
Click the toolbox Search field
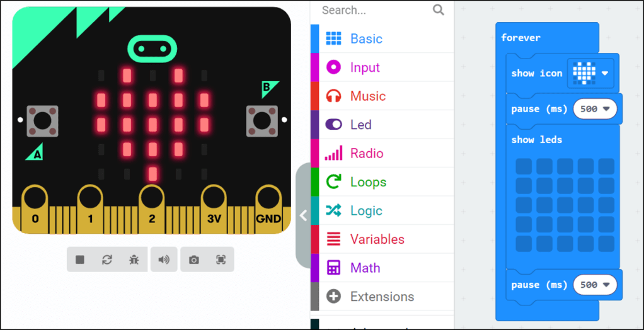coord(372,10)
